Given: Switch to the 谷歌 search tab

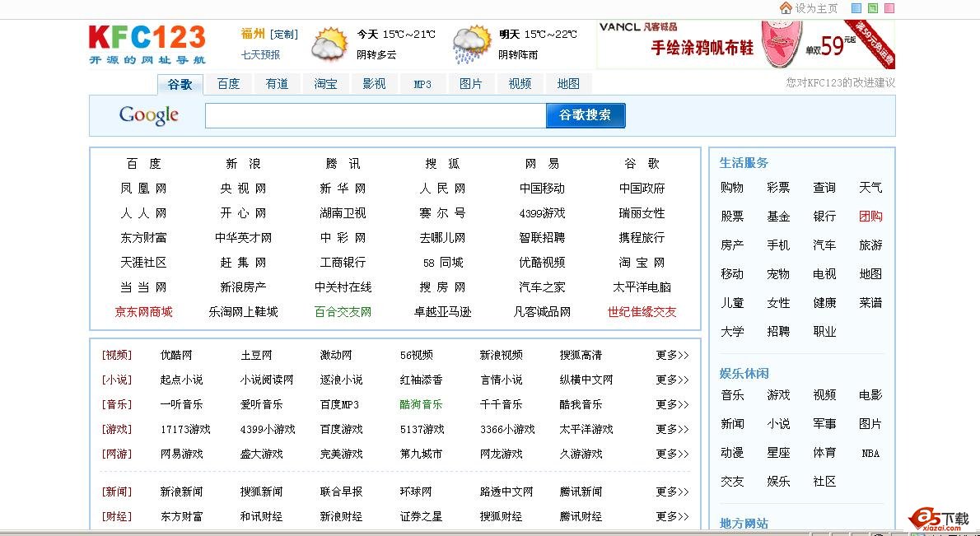Looking at the screenshot, I should (x=180, y=84).
